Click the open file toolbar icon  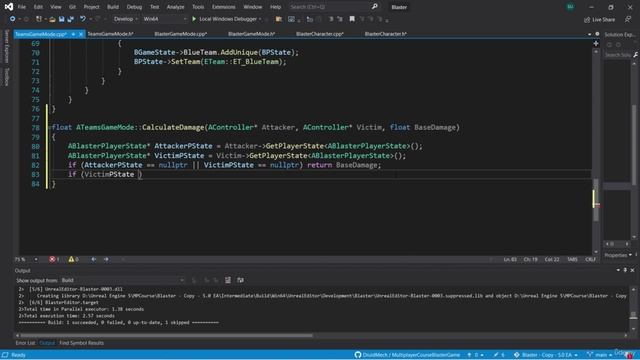point(52,19)
